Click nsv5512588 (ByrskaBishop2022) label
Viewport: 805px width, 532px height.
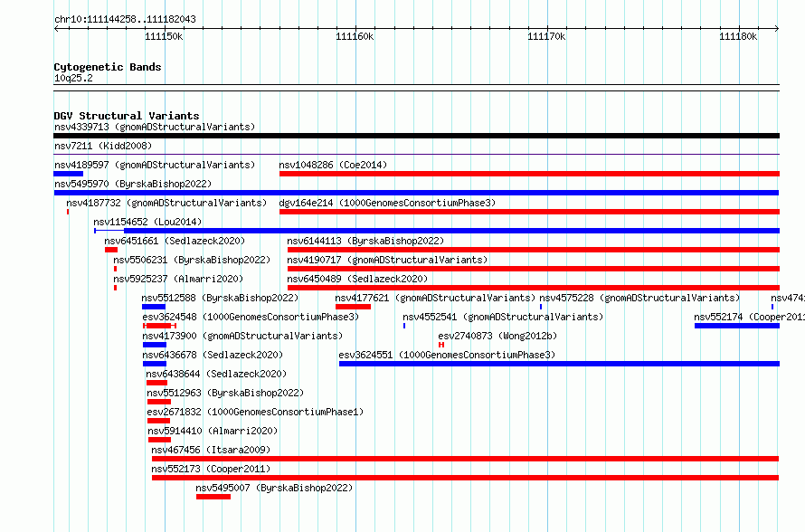click(220, 298)
